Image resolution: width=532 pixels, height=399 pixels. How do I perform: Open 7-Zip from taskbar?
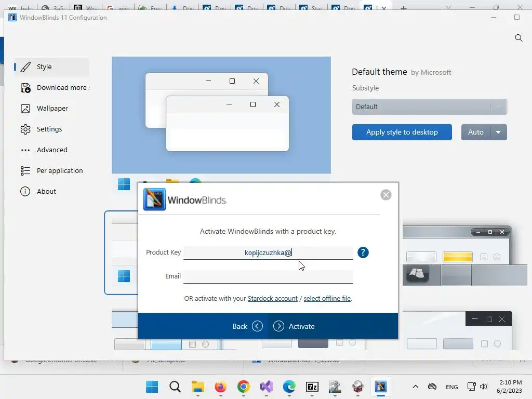point(312,387)
